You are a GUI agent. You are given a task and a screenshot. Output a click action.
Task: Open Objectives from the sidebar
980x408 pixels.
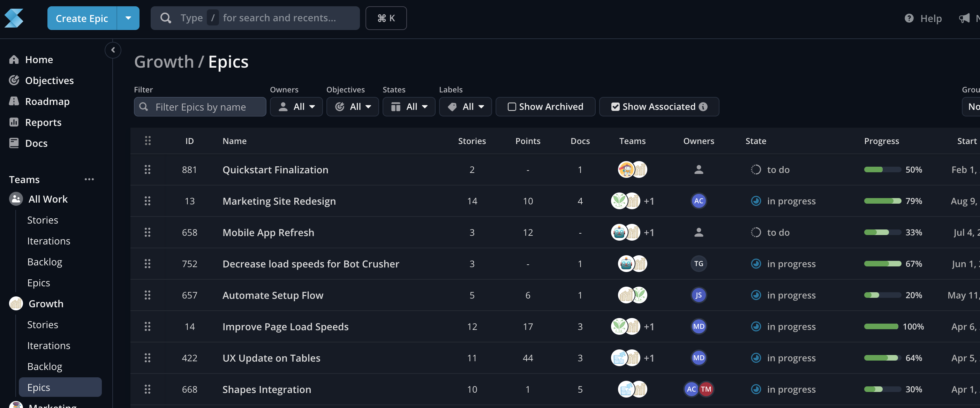50,80
